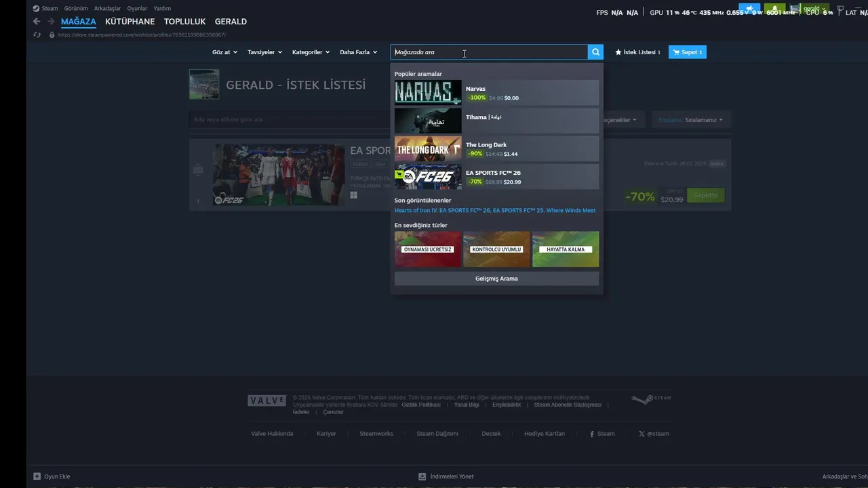
Task: Open Hediye Kartları footer link
Action: pos(545,434)
